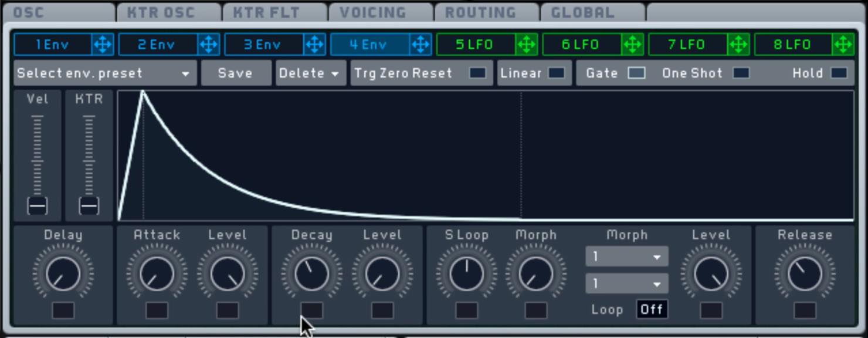Click the drag-assign icon for 3 Env
868x338 pixels.
click(x=315, y=45)
